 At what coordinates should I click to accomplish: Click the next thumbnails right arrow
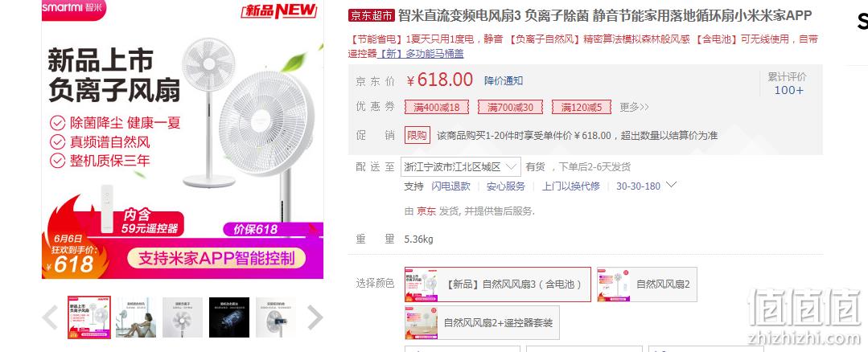pyautogui.click(x=315, y=317)
